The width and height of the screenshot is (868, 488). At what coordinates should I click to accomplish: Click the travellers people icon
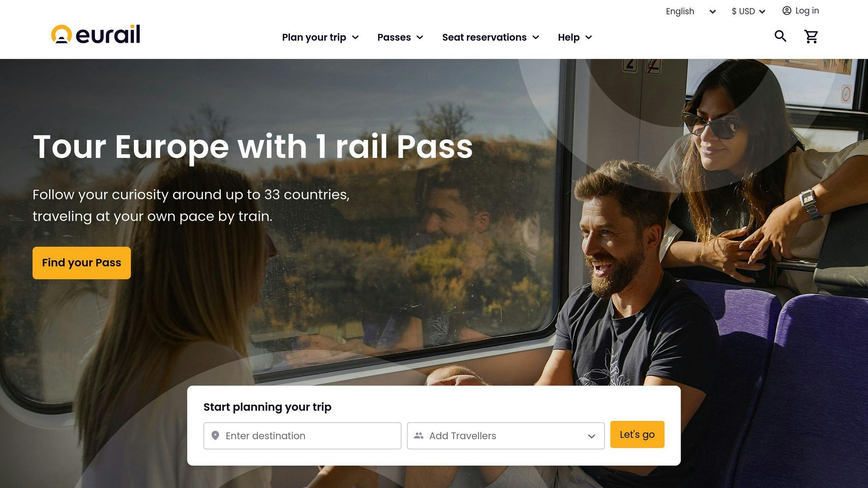[419, 435]
